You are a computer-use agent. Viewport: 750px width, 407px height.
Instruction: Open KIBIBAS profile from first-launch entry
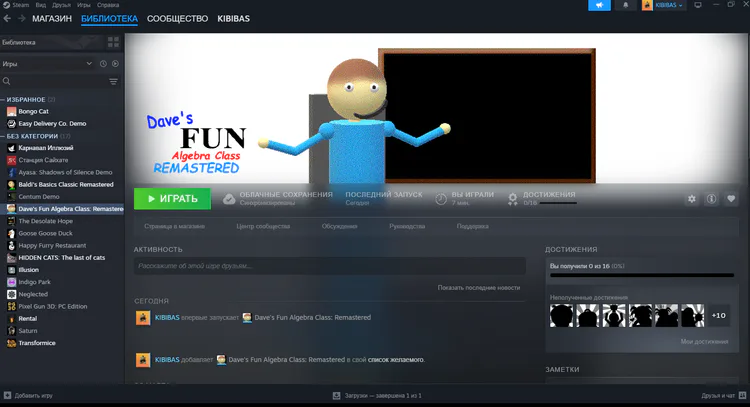point(167,318)
